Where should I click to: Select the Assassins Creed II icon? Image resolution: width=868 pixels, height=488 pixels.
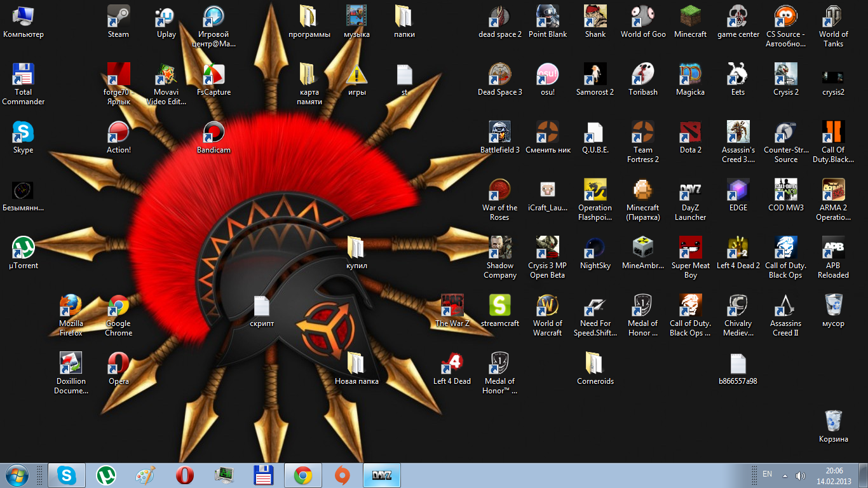pos(786,316)
